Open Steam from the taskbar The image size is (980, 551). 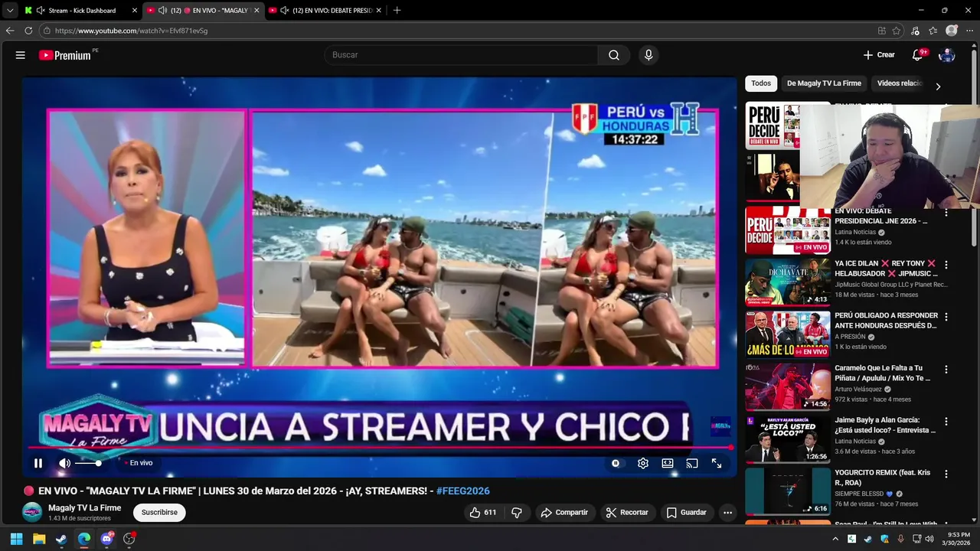coord(61,539)
